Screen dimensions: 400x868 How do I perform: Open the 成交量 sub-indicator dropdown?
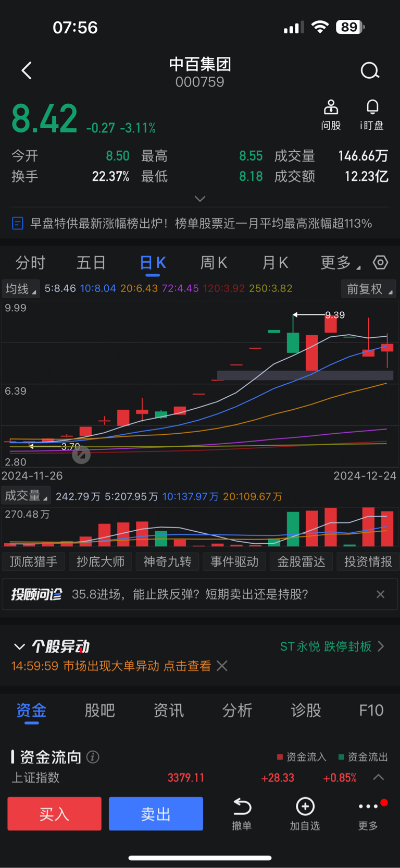[26, 496]
